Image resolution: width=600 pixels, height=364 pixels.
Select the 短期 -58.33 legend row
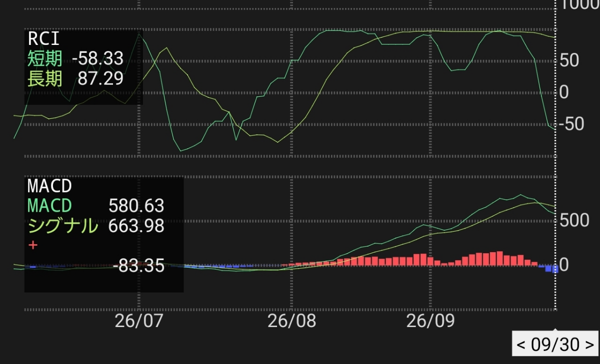[x=75, y=59]
